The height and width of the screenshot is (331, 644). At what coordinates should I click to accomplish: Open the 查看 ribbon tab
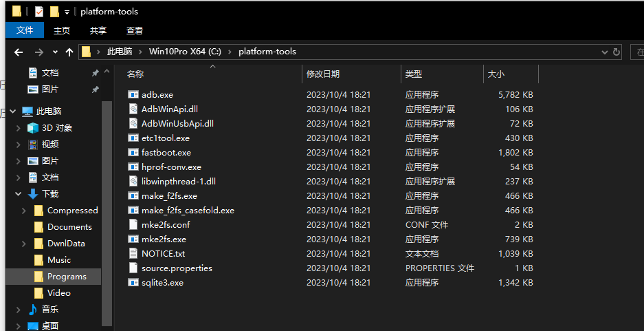coord(135,30)
